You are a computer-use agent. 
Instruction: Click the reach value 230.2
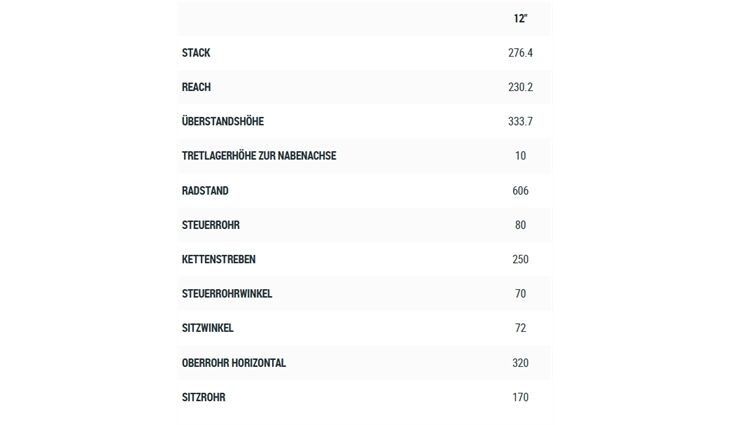[x=520, y=87]
